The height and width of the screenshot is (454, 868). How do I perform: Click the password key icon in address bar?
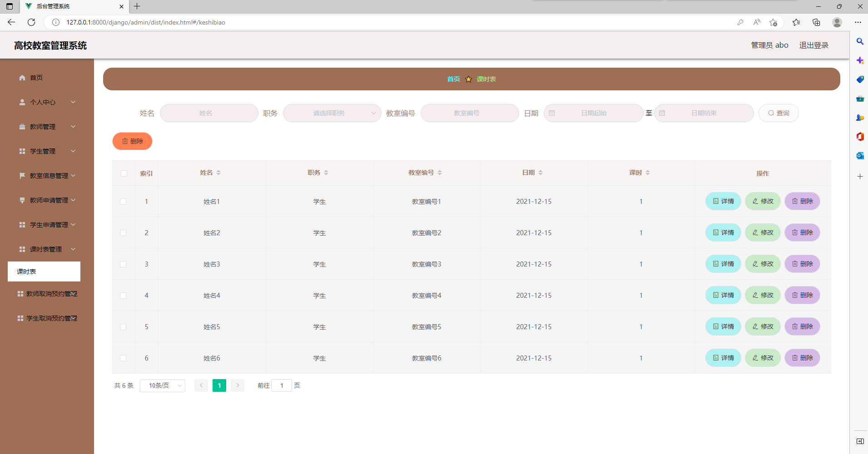tap(740, 22)
